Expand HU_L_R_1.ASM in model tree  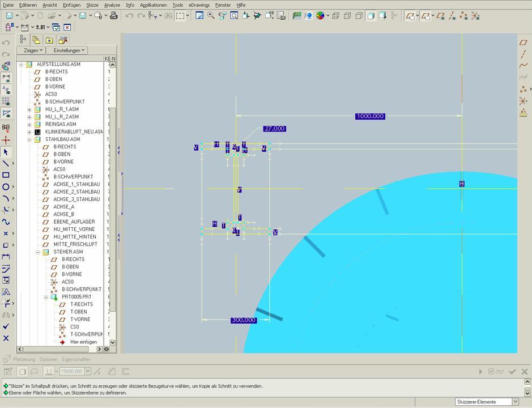(29, 109)
